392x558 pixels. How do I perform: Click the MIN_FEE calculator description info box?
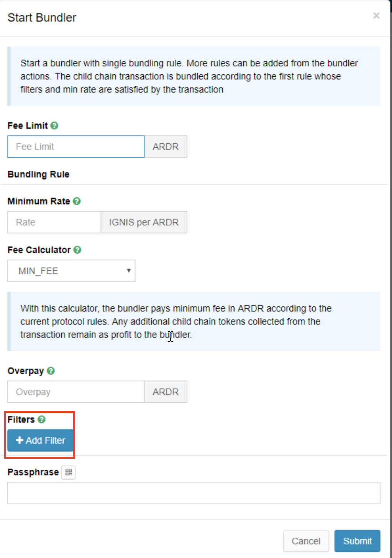[194, 321]
